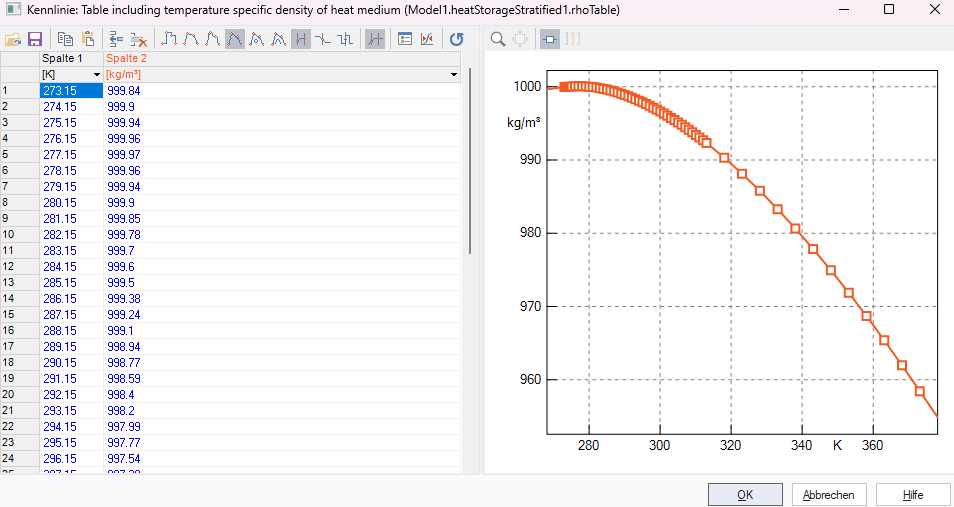Select the cell containing 273.15
The height and width of the screenshot is (507, 954).
click(71, 91)
